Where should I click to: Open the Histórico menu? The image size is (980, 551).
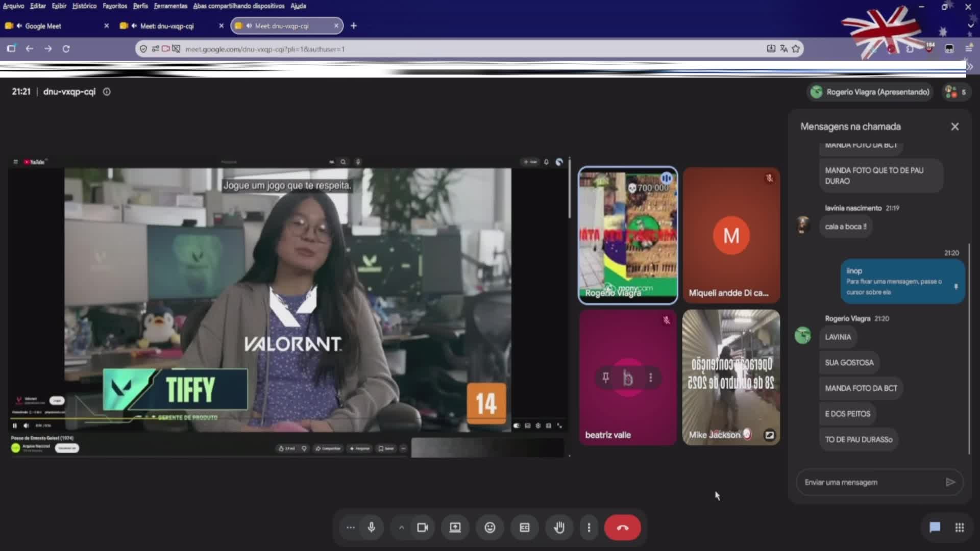(x=84, y=6)
